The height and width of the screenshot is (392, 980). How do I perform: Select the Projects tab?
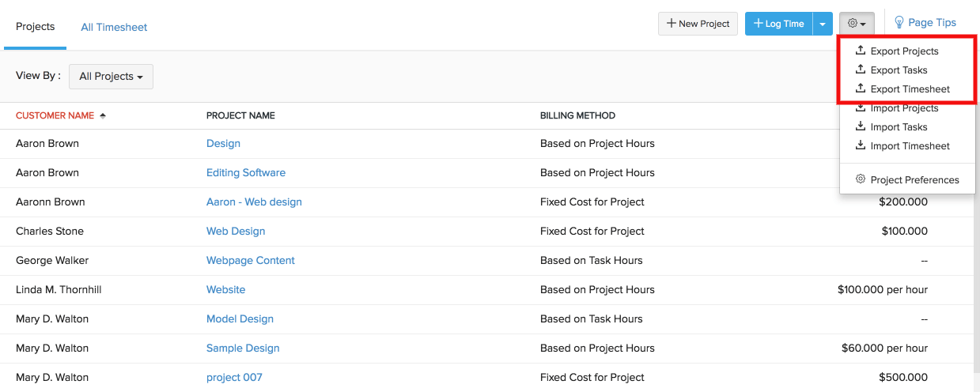pyautogui.click(x=36, y=27)
